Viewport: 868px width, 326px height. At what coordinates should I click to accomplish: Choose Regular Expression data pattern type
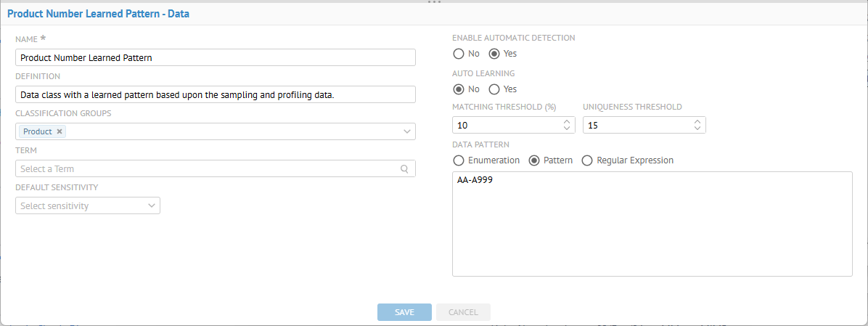tap(586, 160)
